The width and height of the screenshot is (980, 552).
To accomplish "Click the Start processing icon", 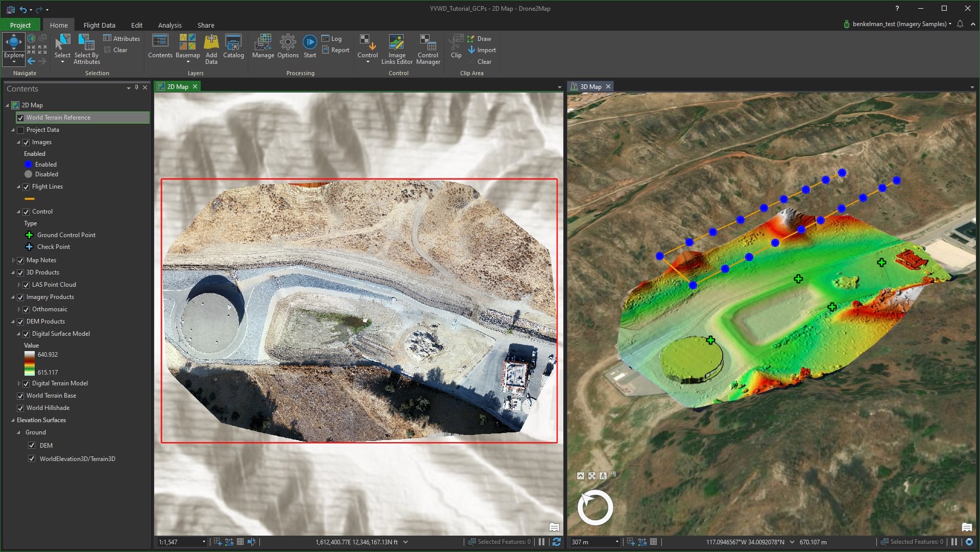I will pos(309,43).
